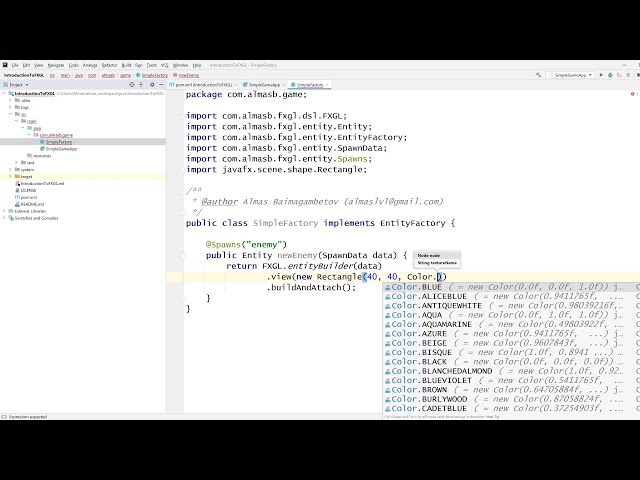The image size is (640, 480).
Task: Expand Scratches and Consoles node
Action: click(4, 218)
